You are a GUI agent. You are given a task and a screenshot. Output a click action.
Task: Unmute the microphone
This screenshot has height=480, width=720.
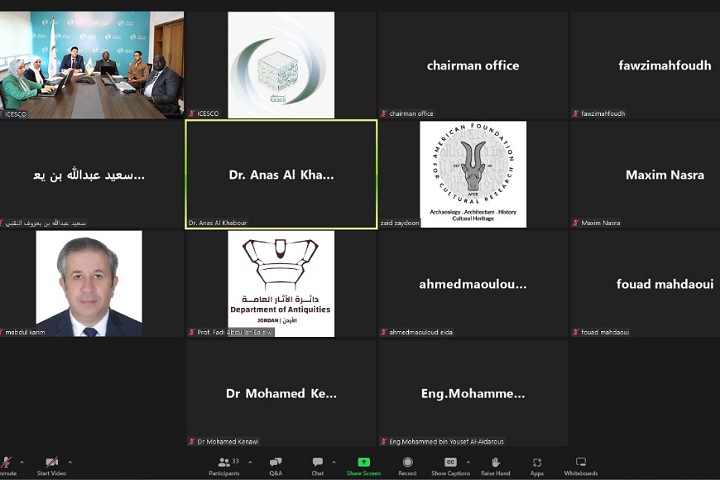pos(6,463)
